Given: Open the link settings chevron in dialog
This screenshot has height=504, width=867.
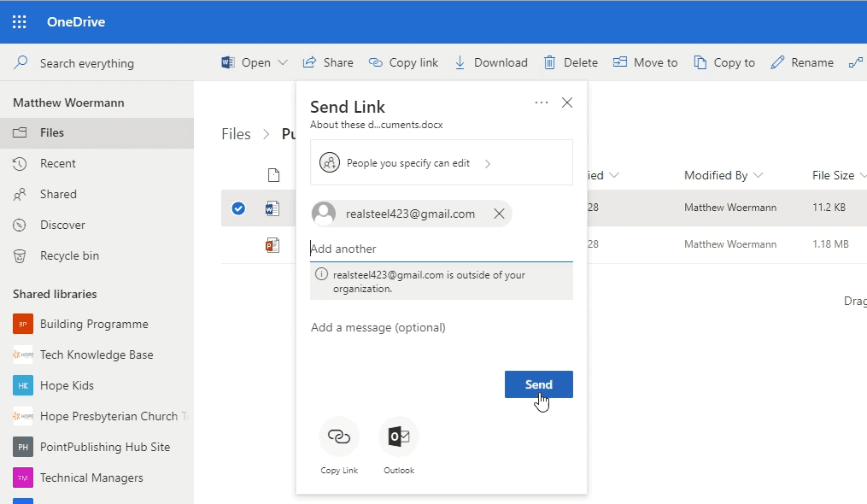Looking at the screenshot, I should (x=487, y=164).
